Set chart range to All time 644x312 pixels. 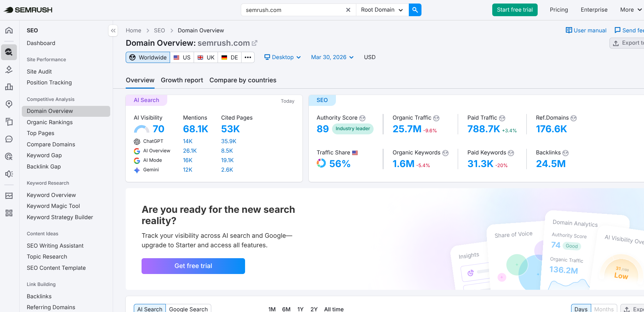click(x=334, y=309)
